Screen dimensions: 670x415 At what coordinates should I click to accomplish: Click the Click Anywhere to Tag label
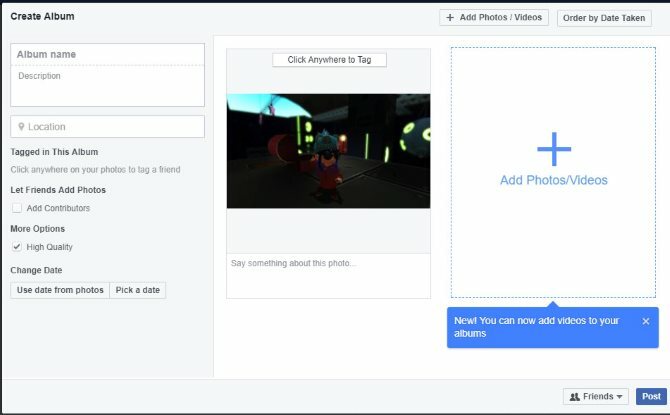point(329,60)
